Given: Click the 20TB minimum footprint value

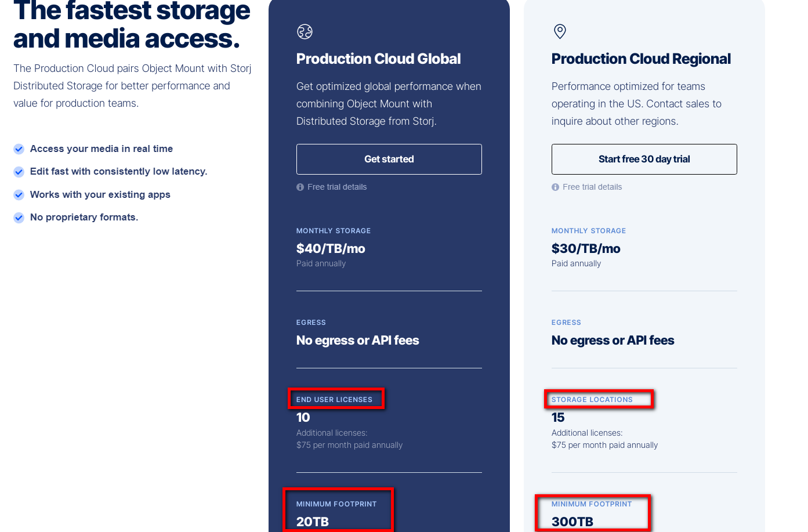Looking at the screenshot, I should (313, 522).
